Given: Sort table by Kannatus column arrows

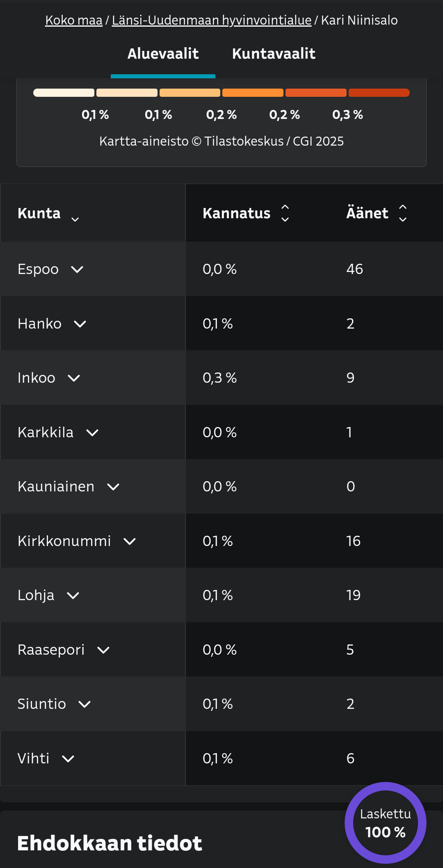Looking at the screenshot, I should [x=285, y=213].
